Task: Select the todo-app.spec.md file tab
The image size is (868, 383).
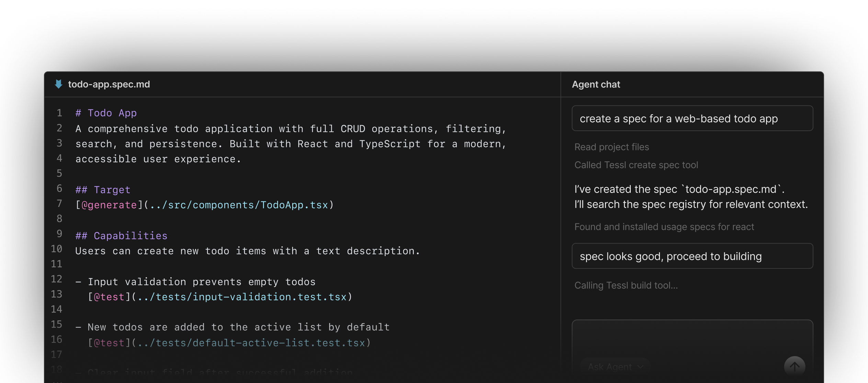Action: click(109, 84)
